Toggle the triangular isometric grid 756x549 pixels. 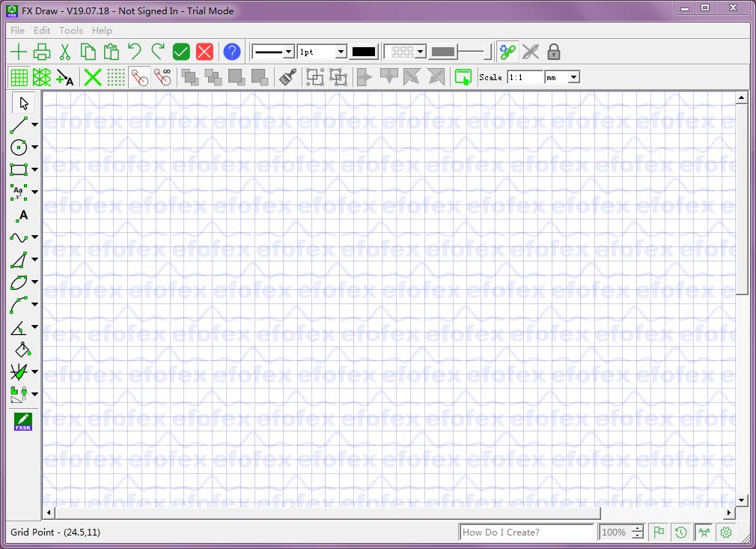tap(42, 77)
